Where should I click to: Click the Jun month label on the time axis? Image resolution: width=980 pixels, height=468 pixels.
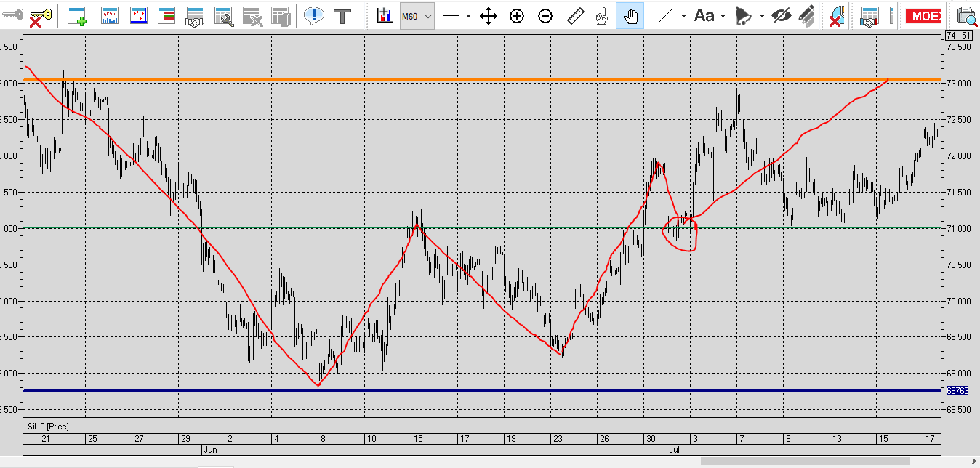[x=209, y=450]
